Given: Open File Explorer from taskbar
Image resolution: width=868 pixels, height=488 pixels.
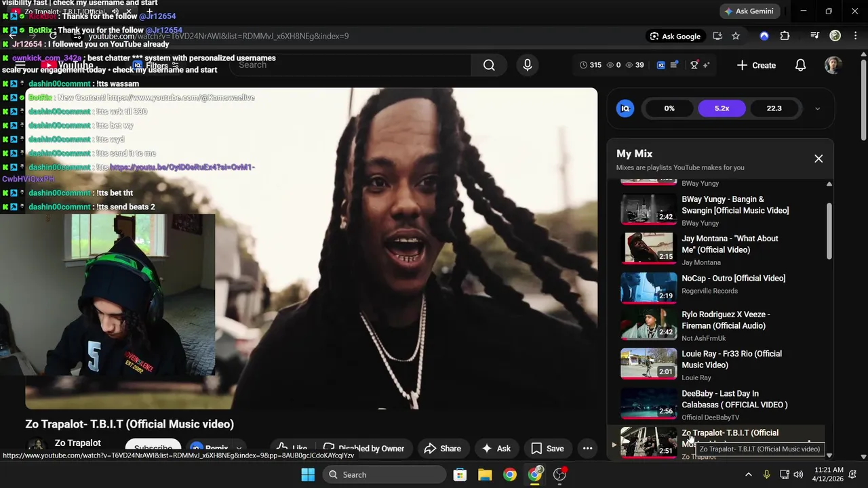Looking at the screenshot, I should [x=485, y=474].
